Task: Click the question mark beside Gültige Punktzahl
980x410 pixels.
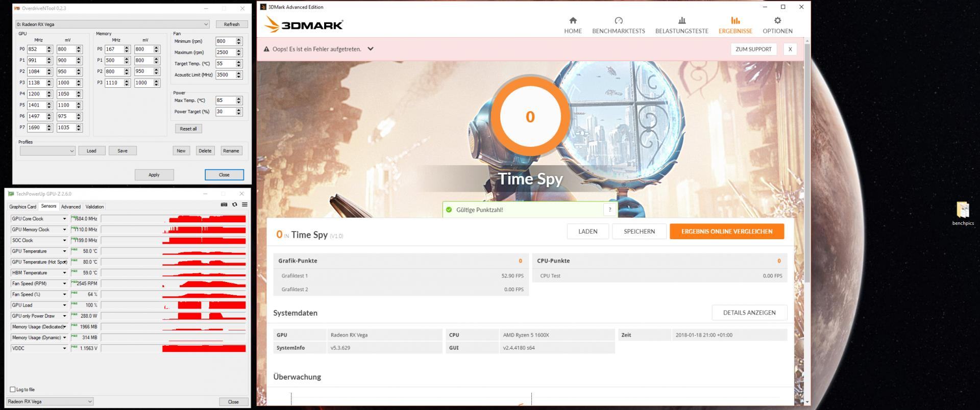Action: (609, 210)
